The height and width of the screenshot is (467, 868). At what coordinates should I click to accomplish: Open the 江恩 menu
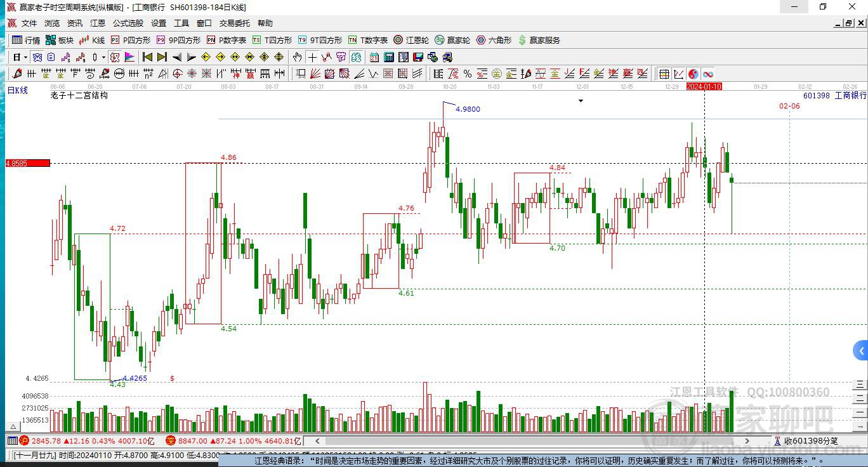click(x=98, y=23)
